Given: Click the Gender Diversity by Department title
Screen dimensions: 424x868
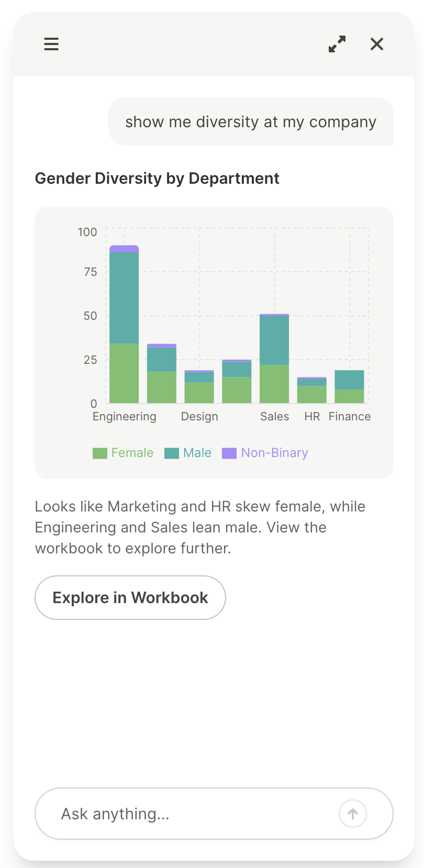Looking at the screenshot, I should point(157,179).
